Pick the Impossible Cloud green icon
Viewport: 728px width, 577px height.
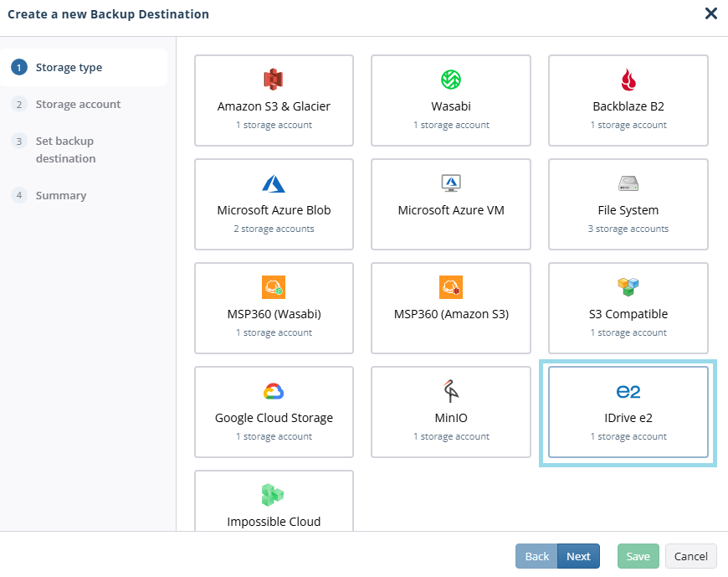(x=273, y=495)
